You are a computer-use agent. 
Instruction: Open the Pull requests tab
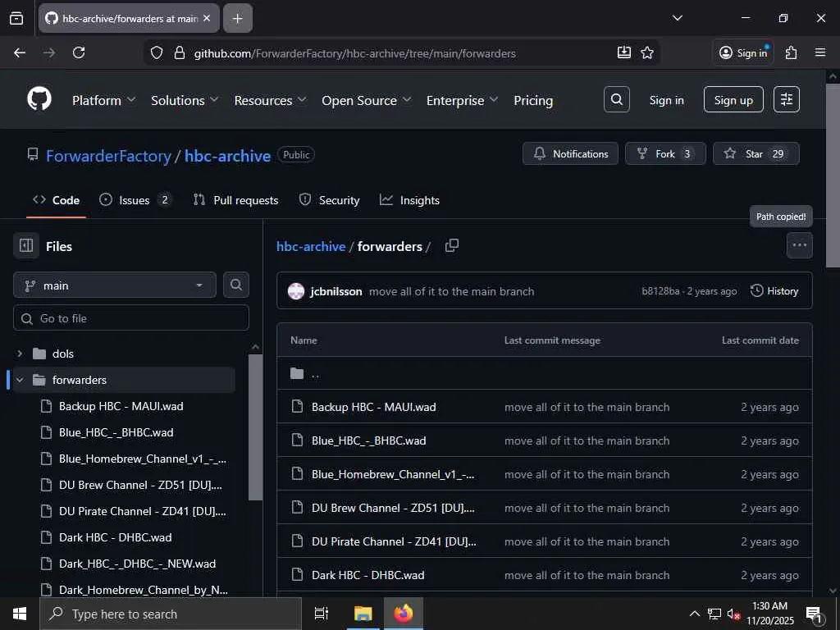click(235, 200)
